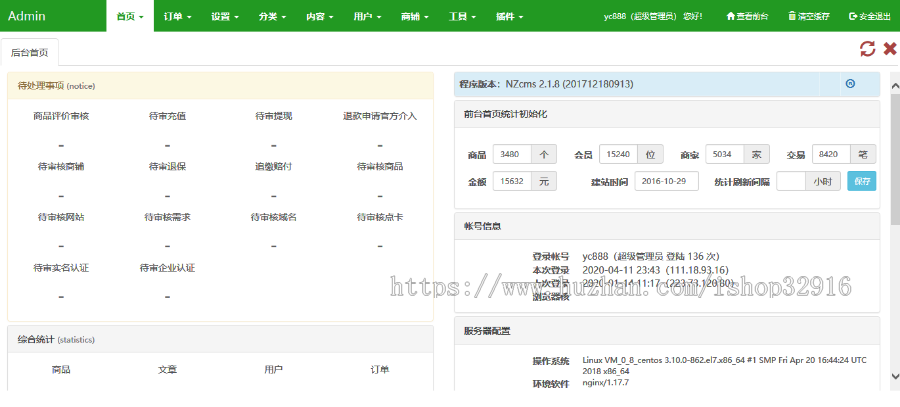Open 待审企业认证 pending item
Image resolution: width=900 pixels, height=407 pixels.
pos(168,268)
